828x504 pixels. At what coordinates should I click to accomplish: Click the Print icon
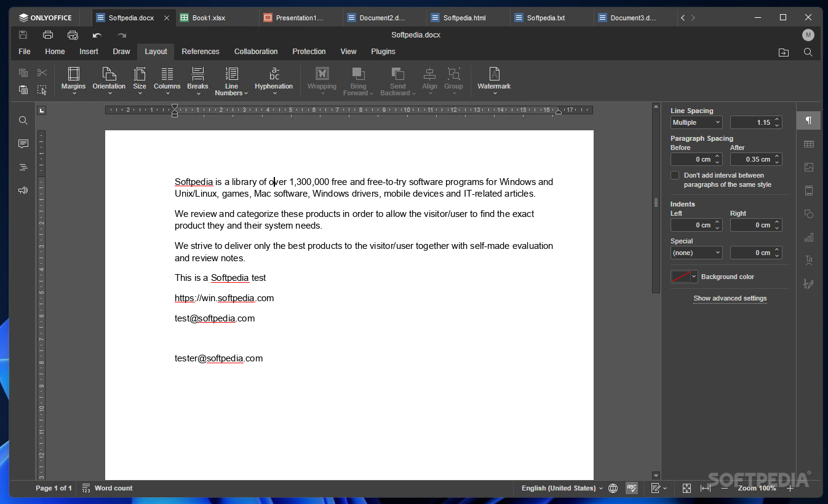(48, 35)
